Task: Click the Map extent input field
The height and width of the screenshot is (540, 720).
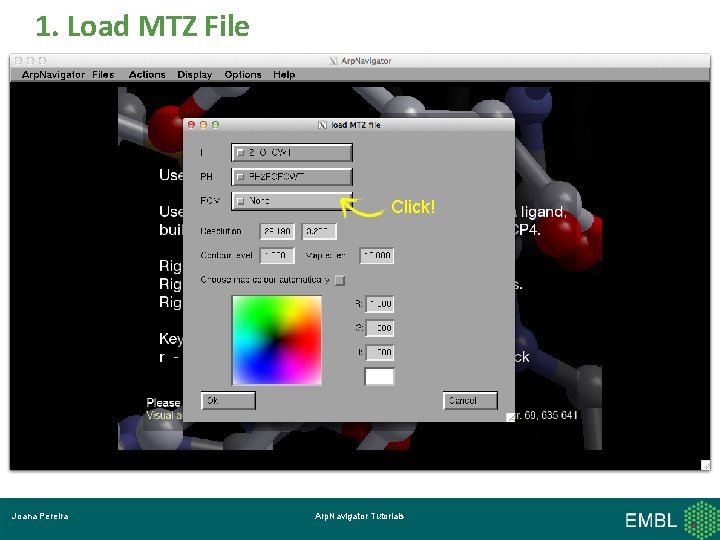Action: 377,255
